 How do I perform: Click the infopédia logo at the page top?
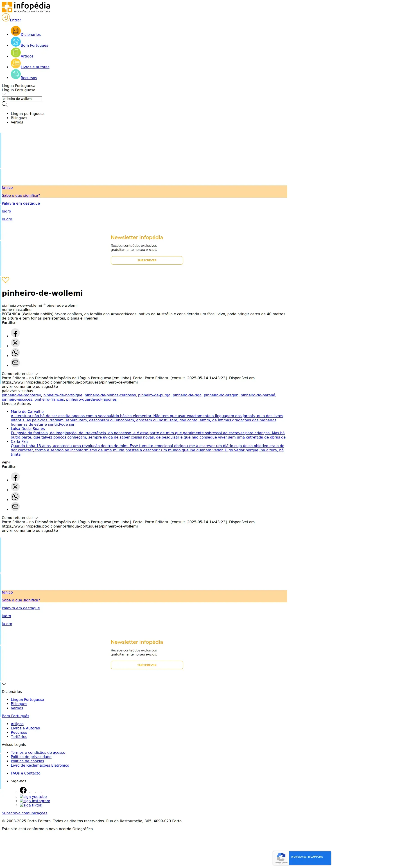click(26, 7)
